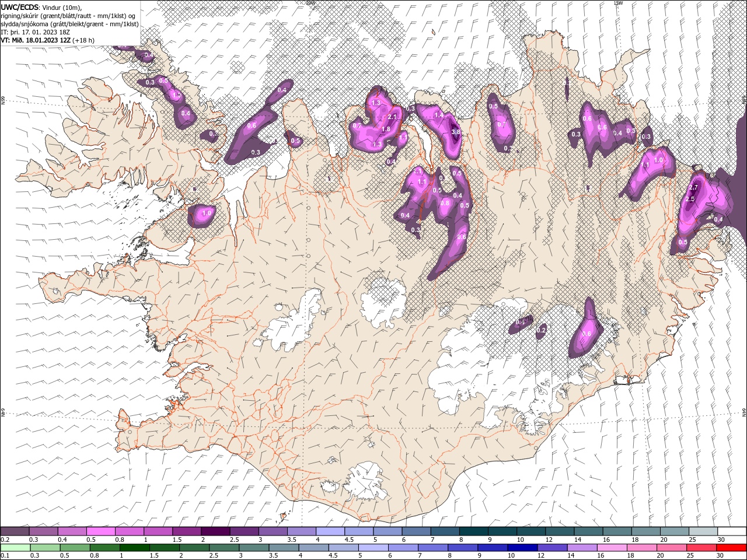Click the 0.2 label on the snow legend

pos(5,540)
